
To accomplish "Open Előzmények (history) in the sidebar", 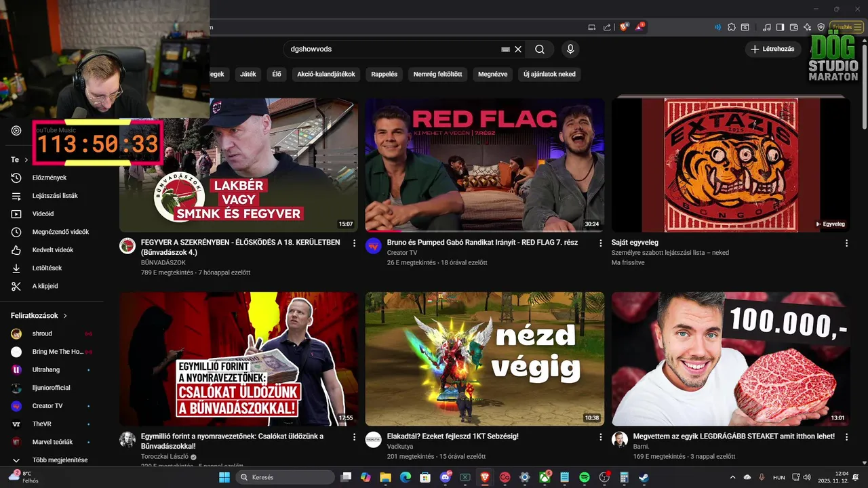I will pos(51,178).
